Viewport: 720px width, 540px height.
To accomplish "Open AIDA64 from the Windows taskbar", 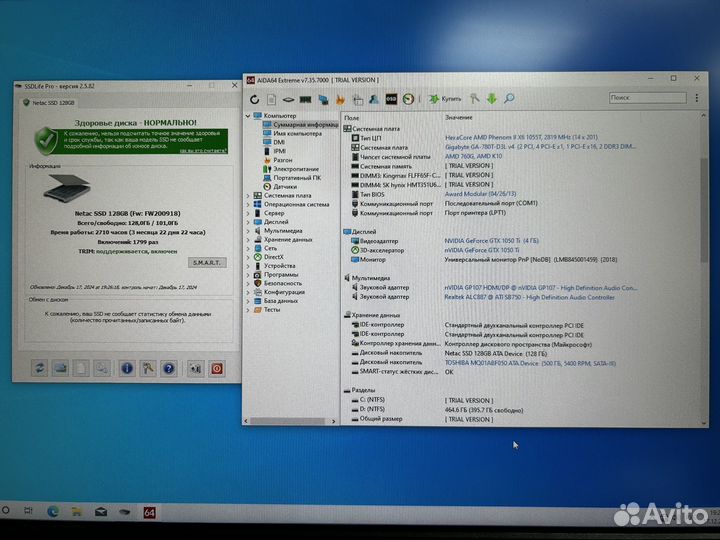I will point(148,512).
